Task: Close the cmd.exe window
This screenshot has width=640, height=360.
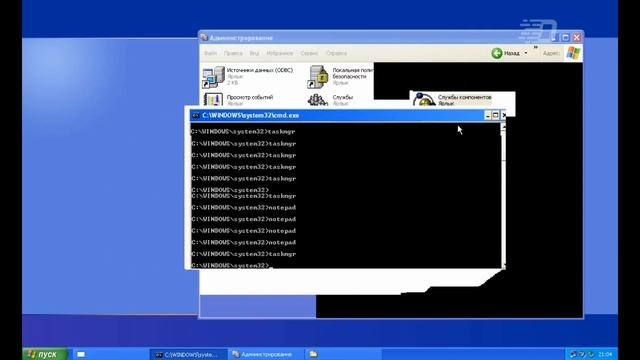Action: tap(503, 116)
